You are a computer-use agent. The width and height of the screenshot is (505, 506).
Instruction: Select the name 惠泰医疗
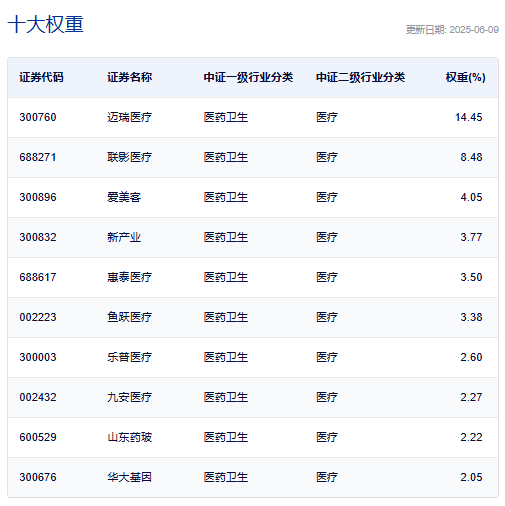point(130,277)
